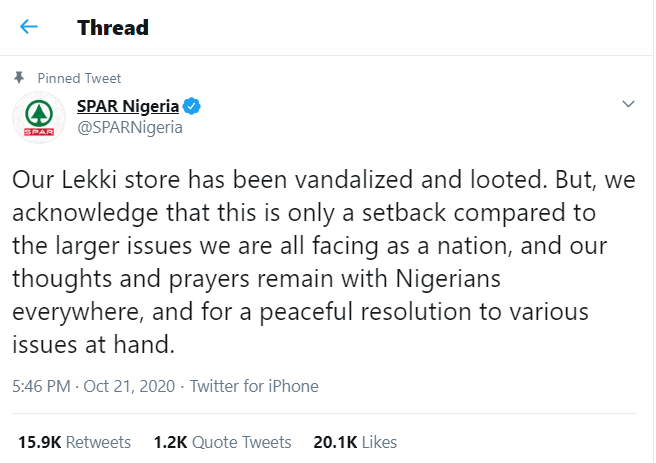
Task: Click the Pinned Tweet label
Action: pyautogui.click(x=79, y=78)
